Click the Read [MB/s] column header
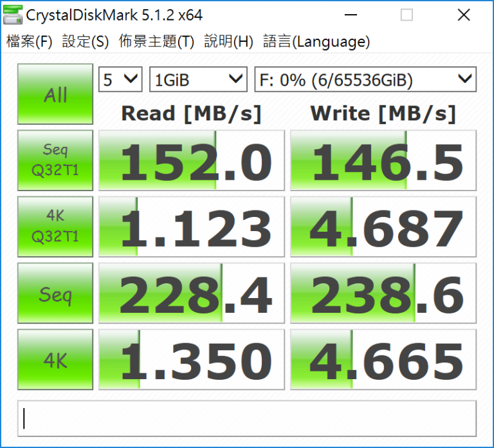The height and width of the screenshot is (448, 494). (x=191, y=113)
